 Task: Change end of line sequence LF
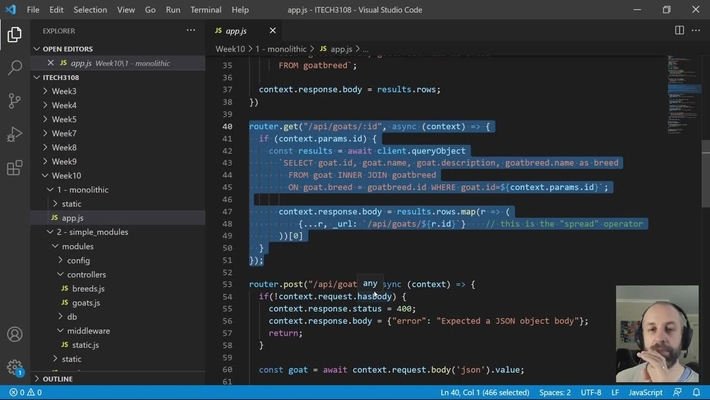coord(615,392)
